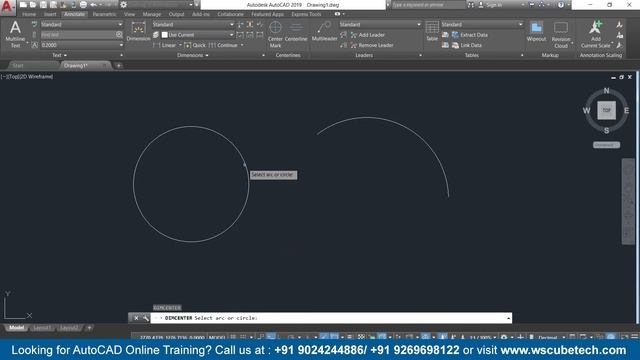Click Add Leader
The width and height of the screenshot is (640, 360).
click(x=367, y=35)
